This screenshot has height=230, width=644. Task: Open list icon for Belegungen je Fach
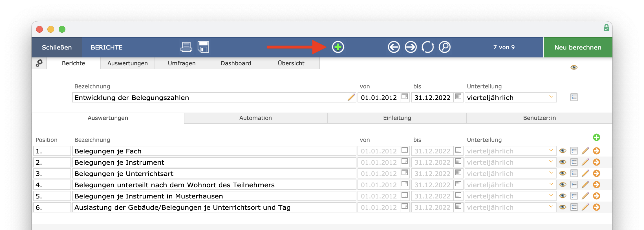click(x=574, y=151)
